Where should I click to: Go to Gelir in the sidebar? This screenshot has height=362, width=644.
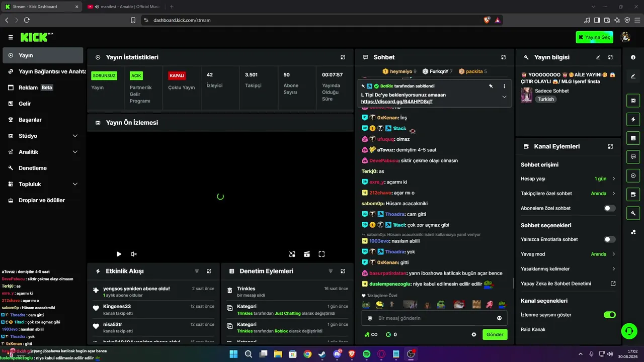(x=43, y=104)
